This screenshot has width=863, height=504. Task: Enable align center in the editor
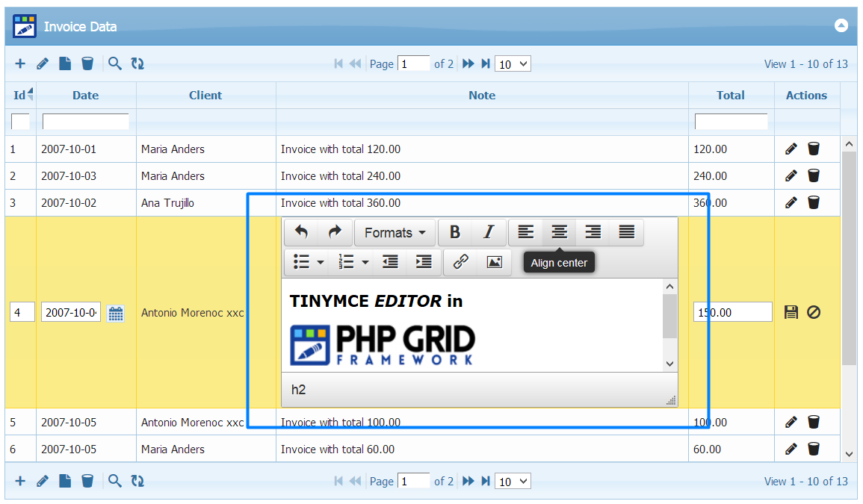pos(559,233)
